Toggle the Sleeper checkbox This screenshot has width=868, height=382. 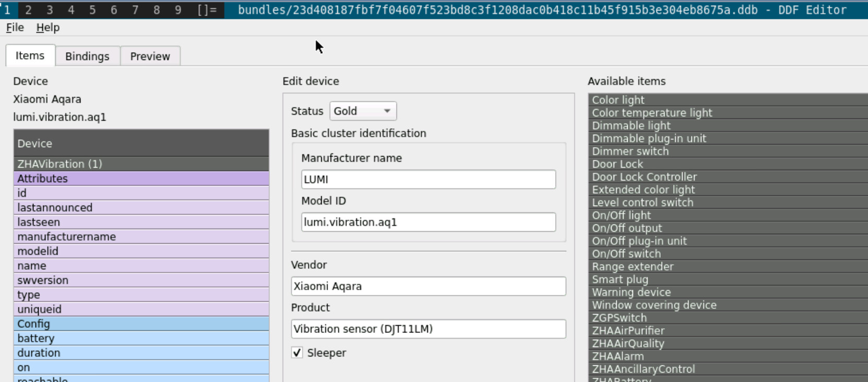pyautogui.click(x=297, y=353)
